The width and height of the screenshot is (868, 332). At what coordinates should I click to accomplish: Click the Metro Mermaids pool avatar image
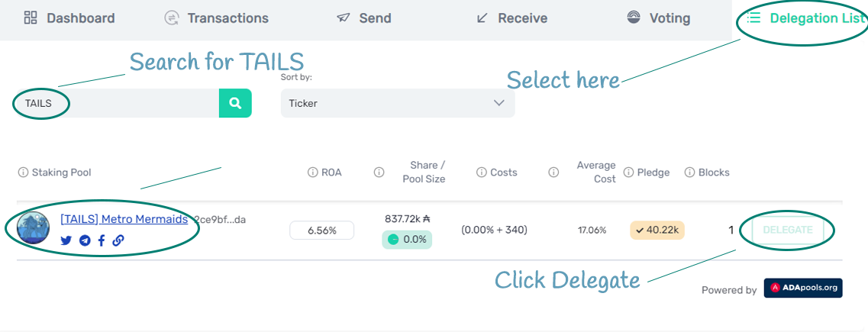click(x=34, y=228)
